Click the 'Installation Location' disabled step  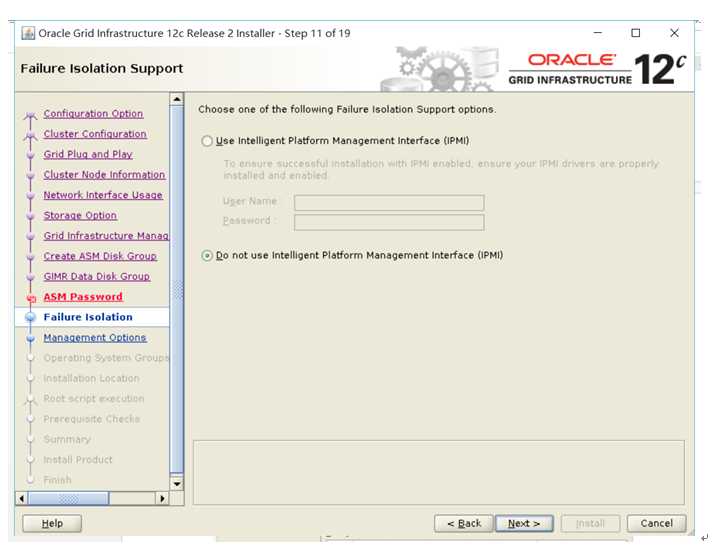91,378
